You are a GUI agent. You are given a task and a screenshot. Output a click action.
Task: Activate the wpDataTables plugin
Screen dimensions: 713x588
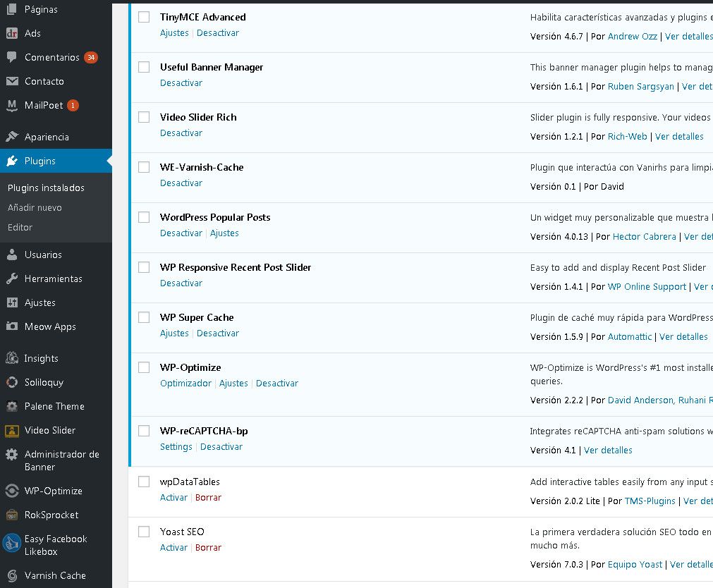point(173,497)
